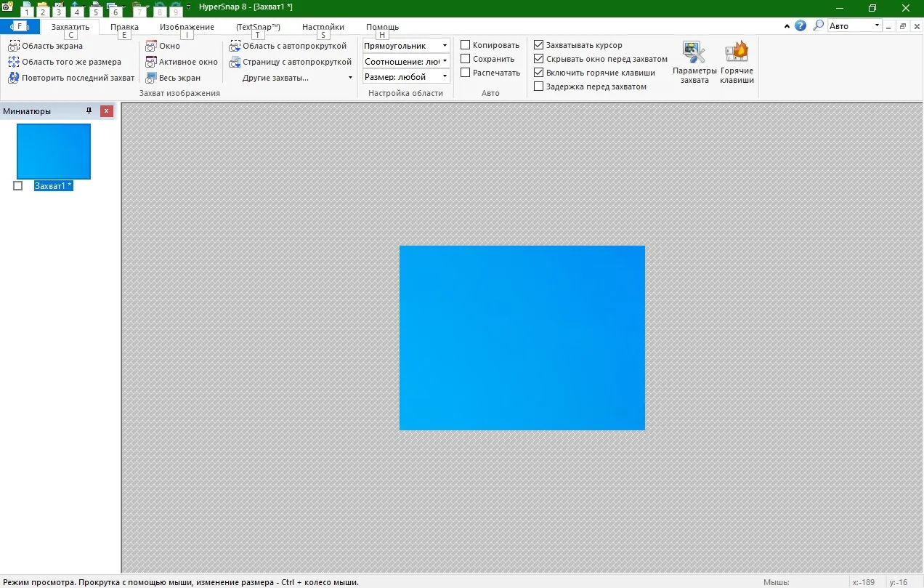Image resolution: width=924 pixels, height=588 pixels.
Task: Tick the checkbox next to Захват1 thumbnail
Action: (x=18, y=186)
